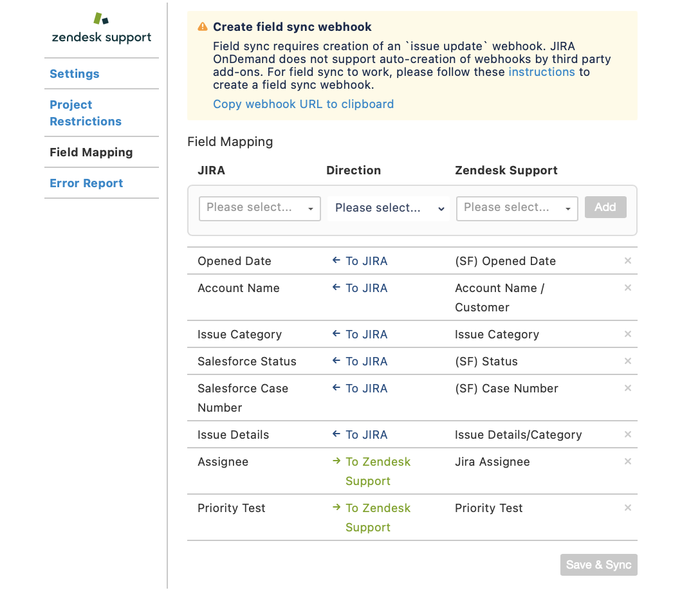Remove the Opened Date mapping row
The height and width of the screenshot is (615, 700).
628,261
